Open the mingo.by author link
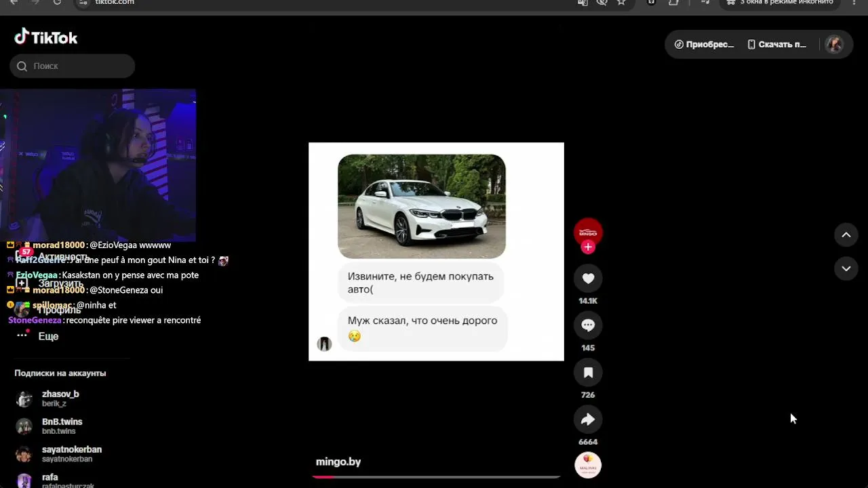868x488 pixels. click(338, 462)
